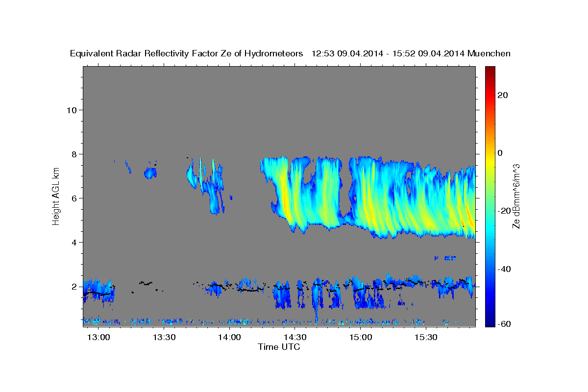Click the height tick label 8
This screenshot has height=392, width=588.
pyautogui.click(x=74, y=154)
